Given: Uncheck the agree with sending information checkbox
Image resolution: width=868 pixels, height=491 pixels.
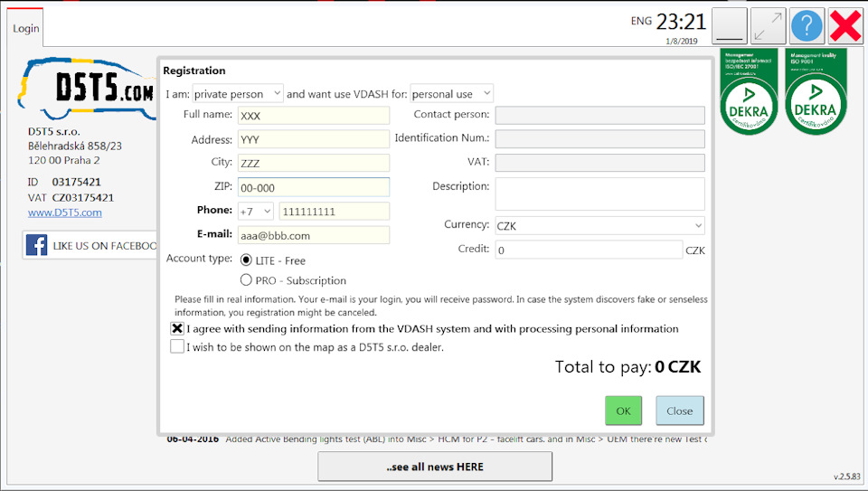Looking at the screenshot, I should coord(177,328).
